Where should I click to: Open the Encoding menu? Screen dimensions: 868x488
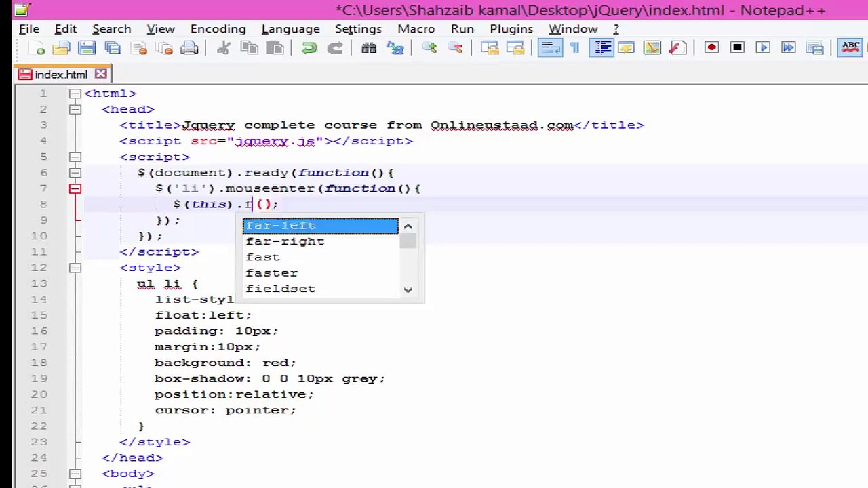[x=218, y=28]
